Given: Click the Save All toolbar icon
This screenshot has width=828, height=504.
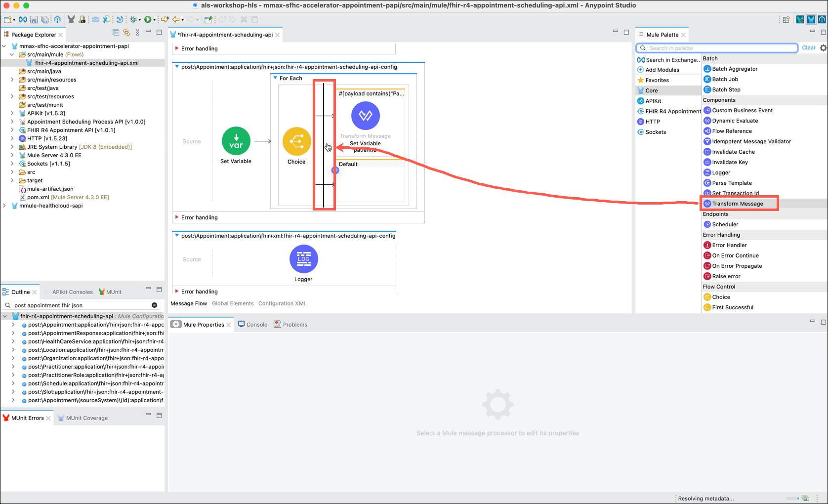Looking at the screenshot, I should click(x=45, y=20).
